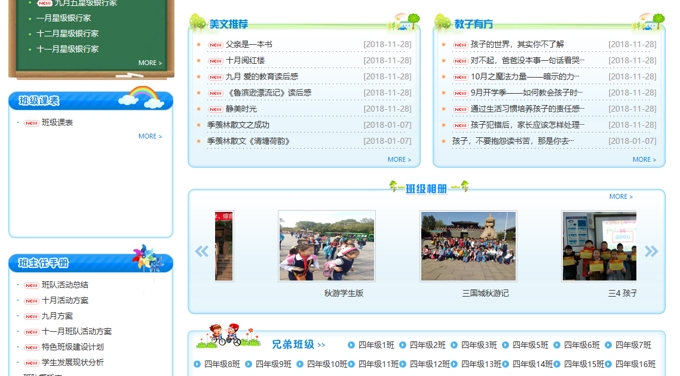Open the 三国城秋游记 album photo
This screenshot has width=680, height=376.
[468, 246]
